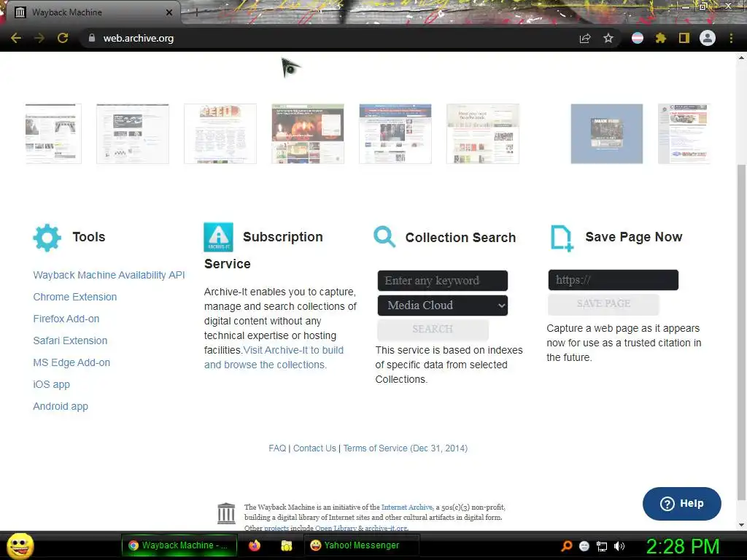Click the Archive-It logo icon
747x560 pixels.
point(218,237)
